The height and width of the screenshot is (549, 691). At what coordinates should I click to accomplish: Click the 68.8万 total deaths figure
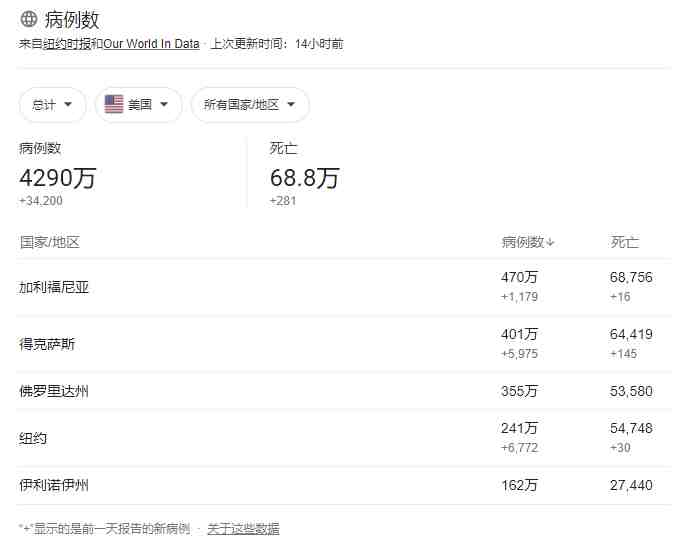tap(304, 178)
